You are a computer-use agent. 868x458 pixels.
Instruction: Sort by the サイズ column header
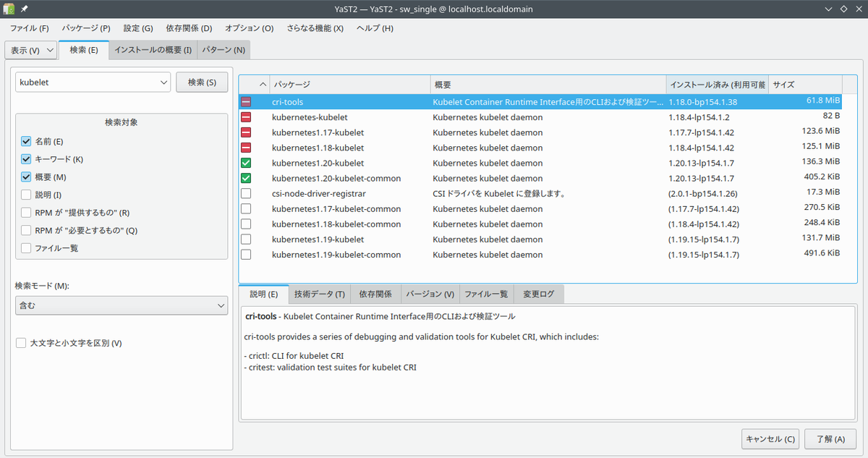[805, 85]
